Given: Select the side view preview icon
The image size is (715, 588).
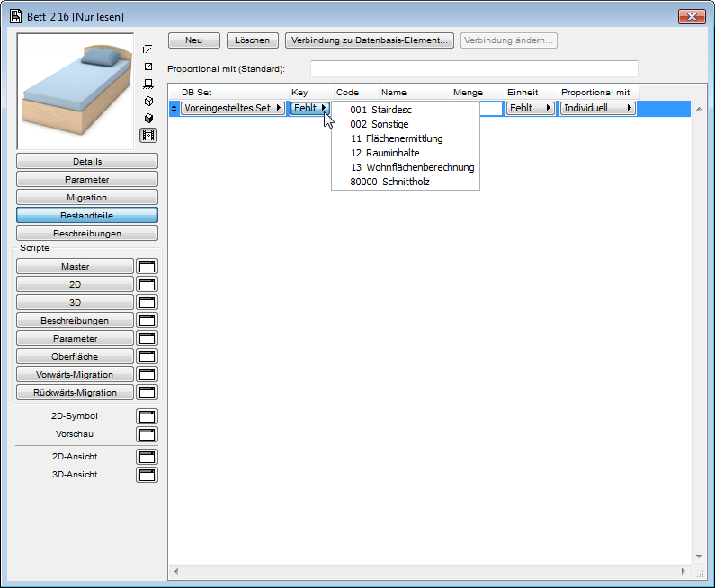Looking at the screenshot, I should (x=148, y=84).
